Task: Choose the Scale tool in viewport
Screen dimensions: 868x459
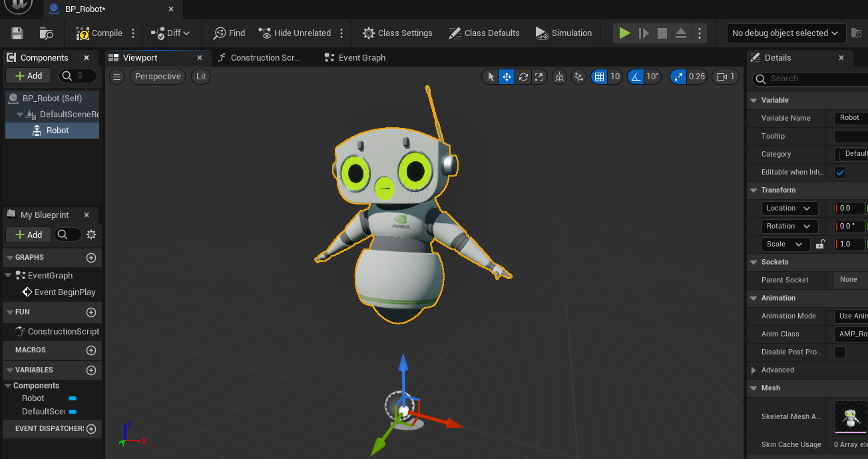Action: [x=539, y=77]
